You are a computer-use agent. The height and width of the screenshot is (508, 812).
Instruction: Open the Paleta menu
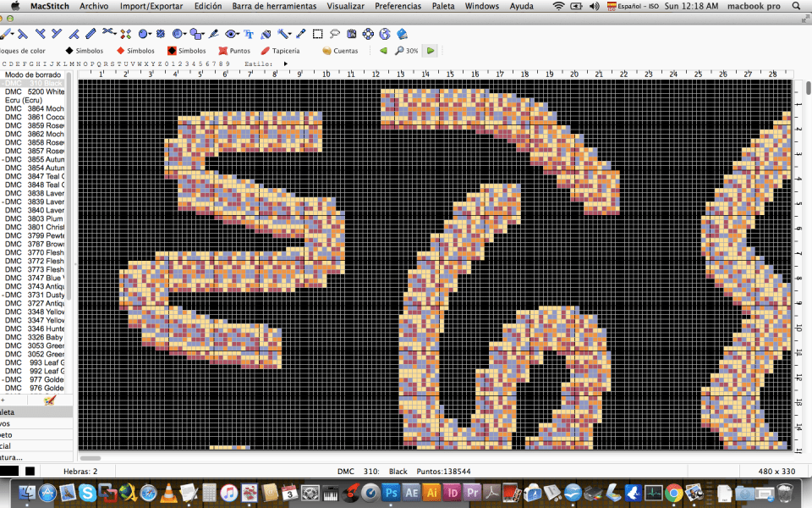(x=442, y=6)
